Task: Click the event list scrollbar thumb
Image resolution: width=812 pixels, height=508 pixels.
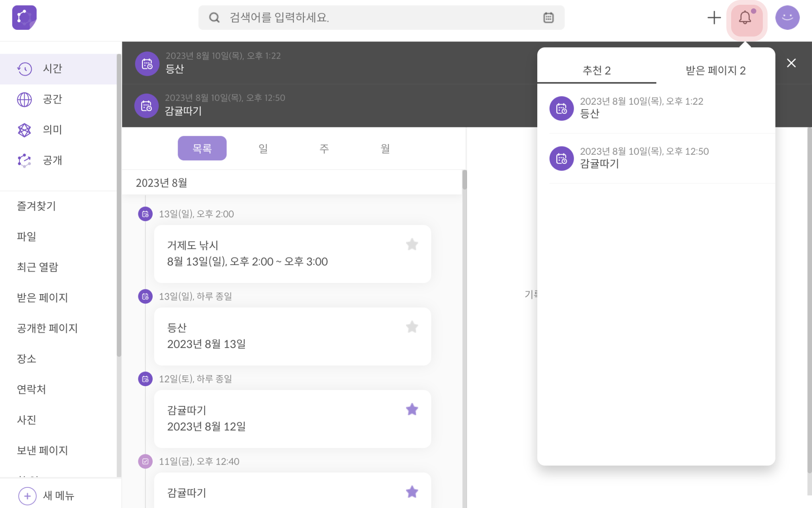Action: (464, 180)
